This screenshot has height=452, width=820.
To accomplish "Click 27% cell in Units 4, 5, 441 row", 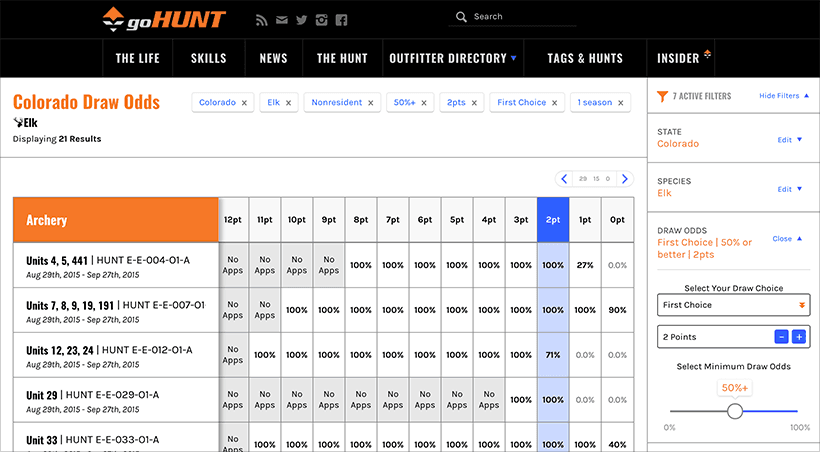I will click(585, 265).
